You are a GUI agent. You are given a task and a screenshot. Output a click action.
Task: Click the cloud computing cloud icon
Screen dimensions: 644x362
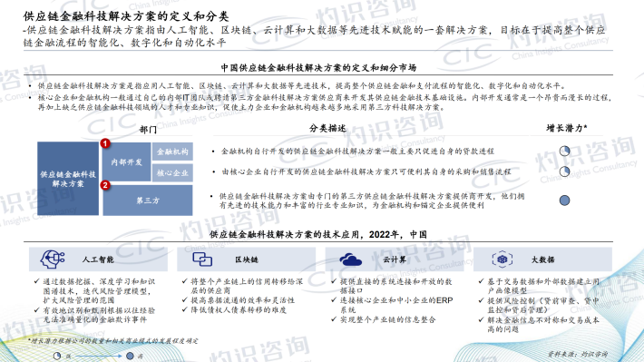[350, 259]
